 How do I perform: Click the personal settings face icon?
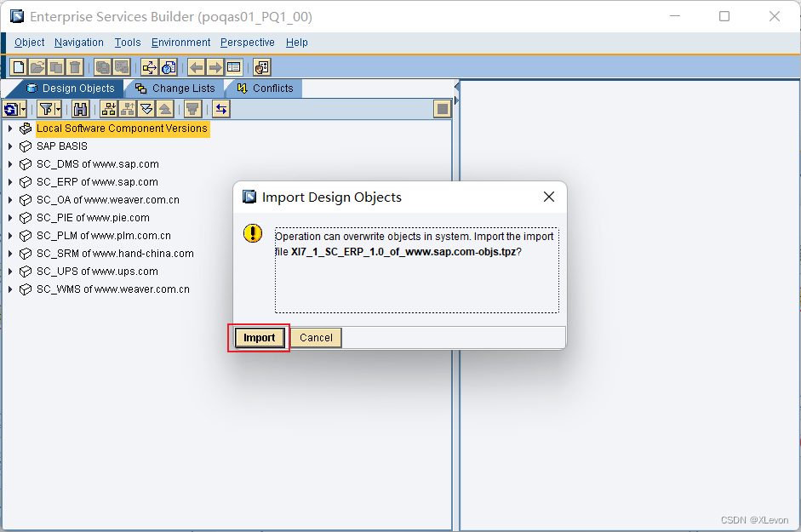[261, 67]
